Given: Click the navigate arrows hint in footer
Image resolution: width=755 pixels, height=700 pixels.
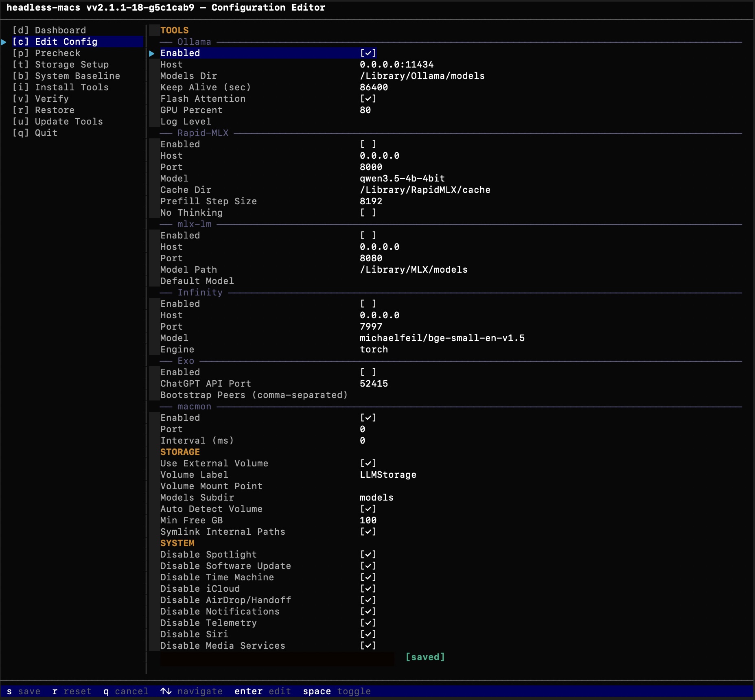Looking at the screenshot, I should pos(191,691).
